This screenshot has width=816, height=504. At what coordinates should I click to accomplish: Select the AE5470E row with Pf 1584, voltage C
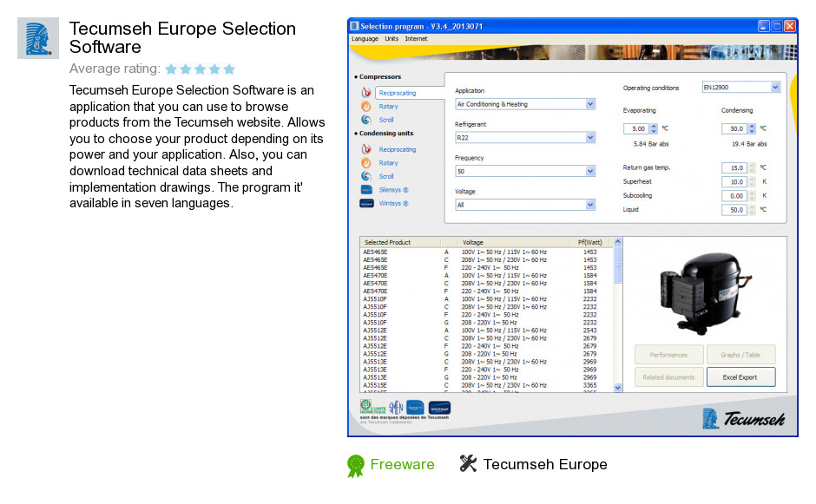pos(487,284)
